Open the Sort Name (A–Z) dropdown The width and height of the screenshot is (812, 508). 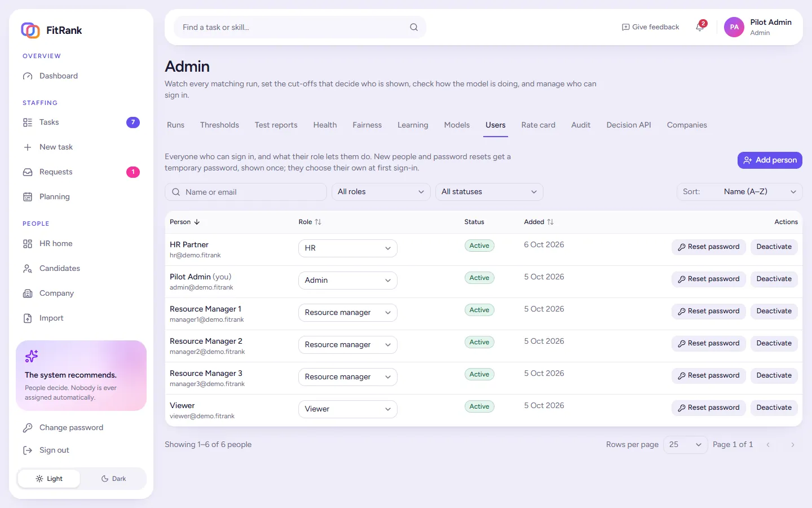tap(739, 192)
